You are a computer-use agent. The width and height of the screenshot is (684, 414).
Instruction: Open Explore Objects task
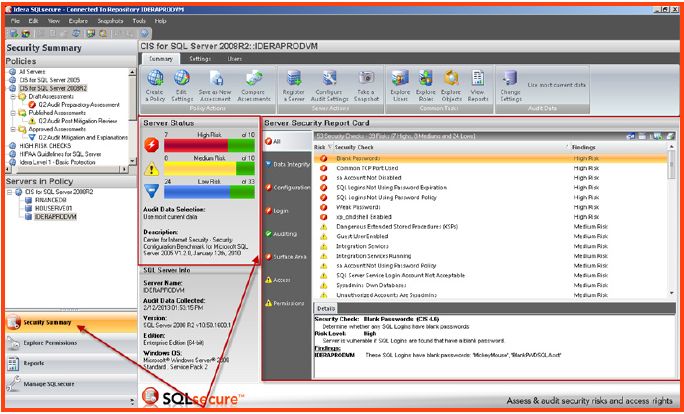pos(451,79)
